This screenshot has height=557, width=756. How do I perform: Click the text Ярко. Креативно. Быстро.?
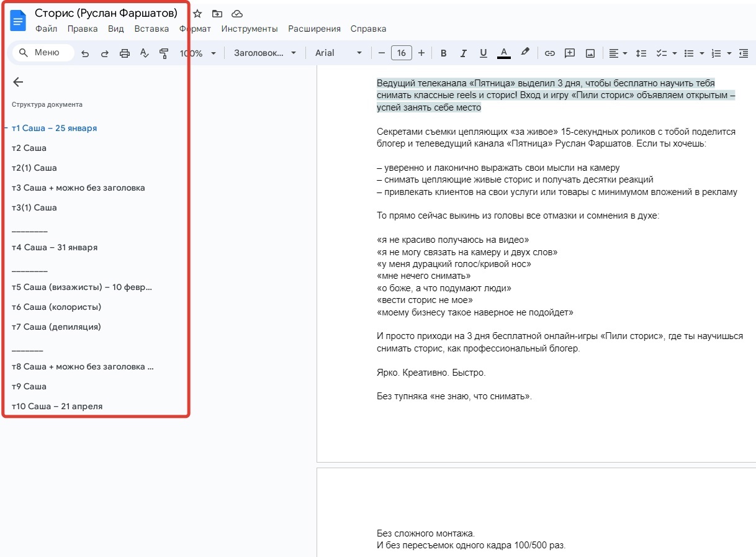431,373
